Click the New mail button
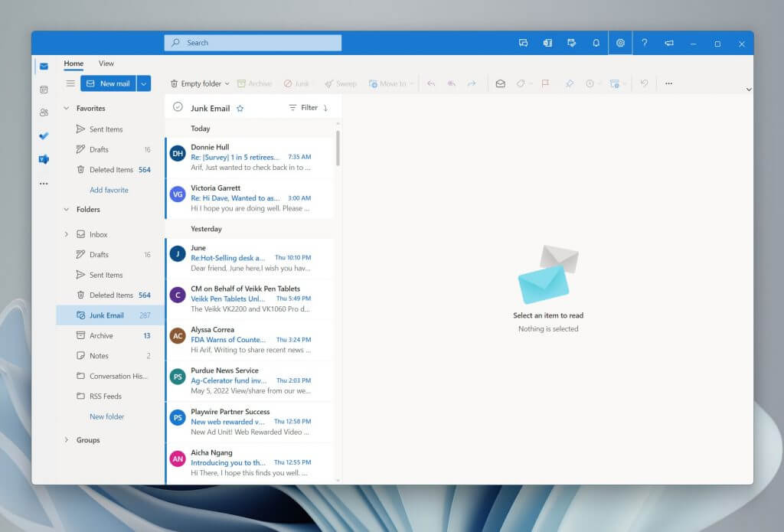 click(x=108, y=83)
